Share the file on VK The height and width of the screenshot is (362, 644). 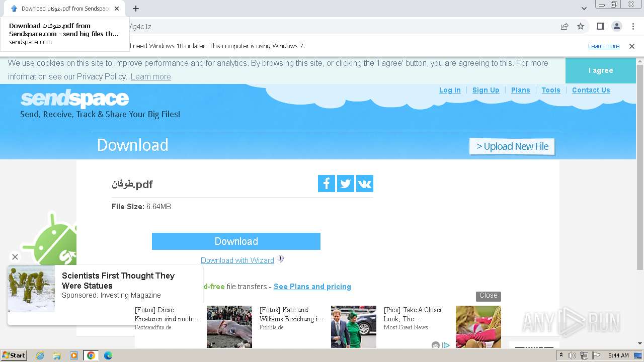365,184
